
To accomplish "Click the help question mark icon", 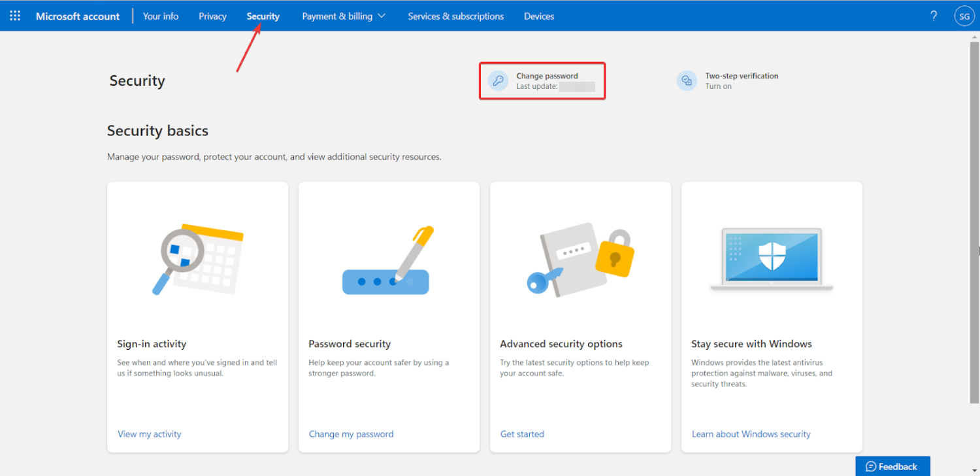I will tap(934, 16).
